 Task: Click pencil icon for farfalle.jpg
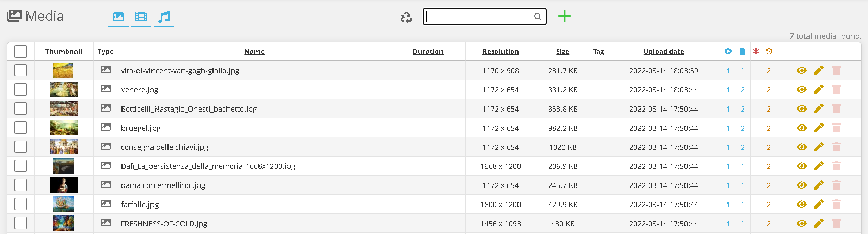click(819, 205)
